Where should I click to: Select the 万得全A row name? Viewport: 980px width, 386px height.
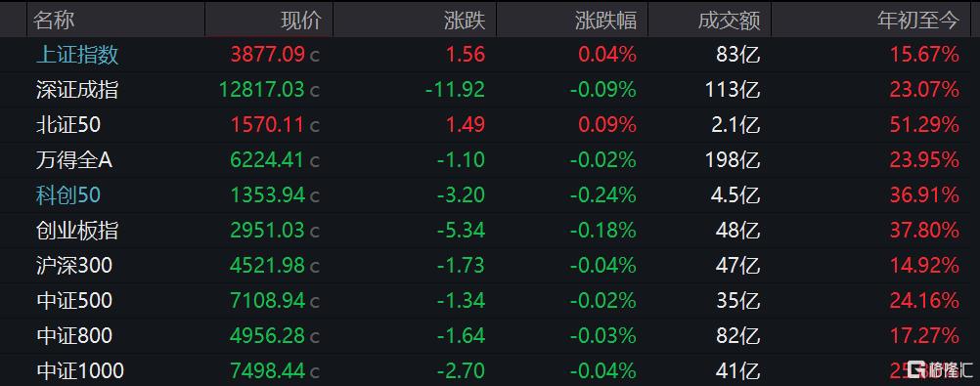(x=73, y=160)
